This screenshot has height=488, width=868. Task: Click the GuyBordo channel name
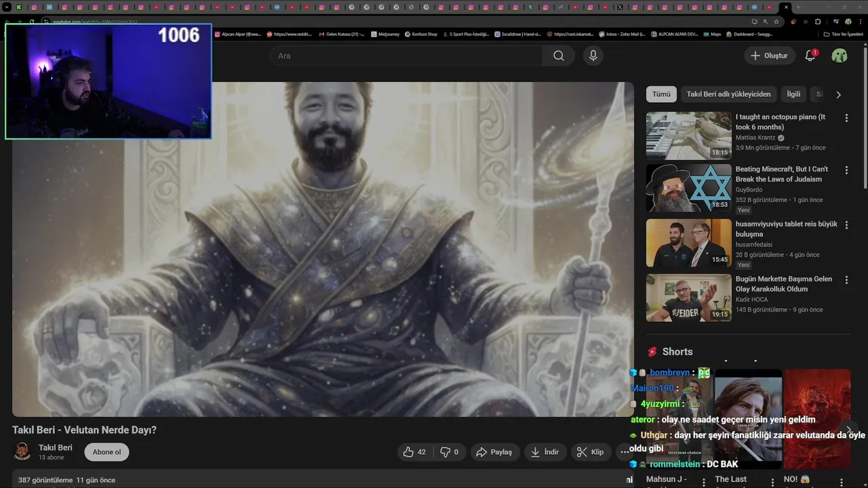(x=749, y=190)
